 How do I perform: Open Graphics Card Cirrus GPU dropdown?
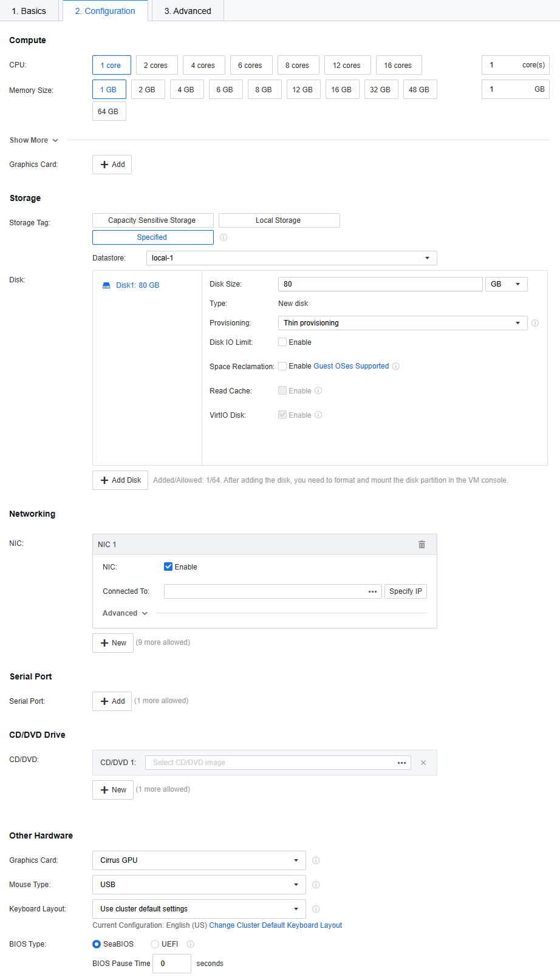click(199, 860)
